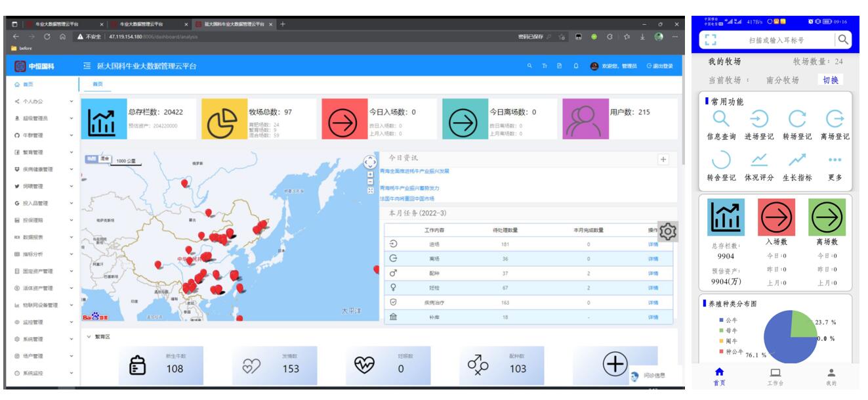Open 进场登记 in the mobile app
Screen dimensions: 868x400
click(758, 119)
